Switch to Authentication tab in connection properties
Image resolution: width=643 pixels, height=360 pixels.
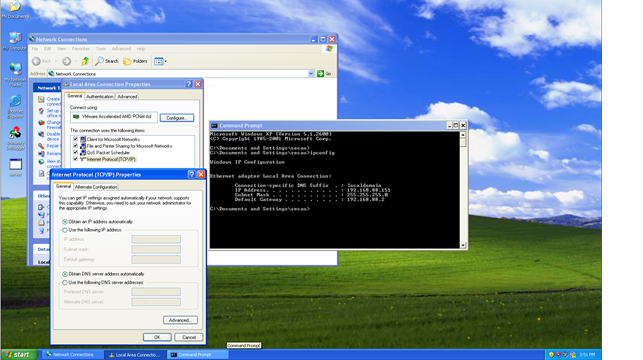(100, 97)
